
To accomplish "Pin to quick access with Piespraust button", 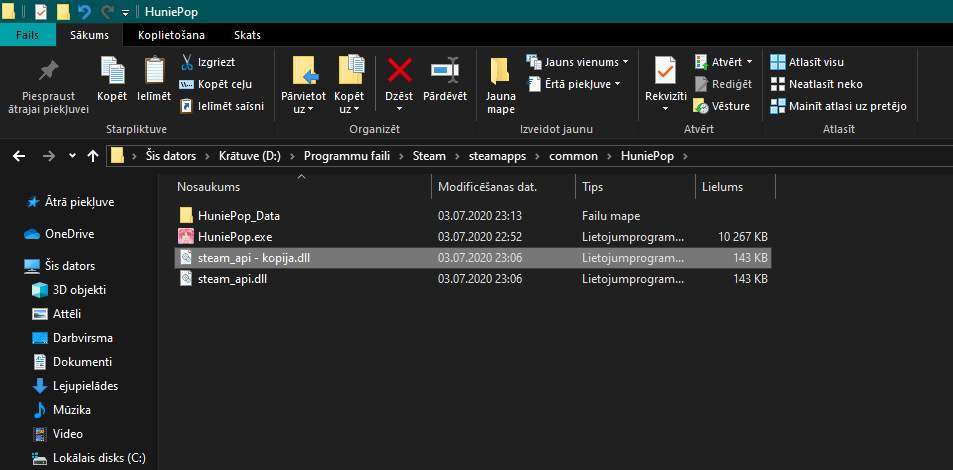I will click(x=48, y=86).
